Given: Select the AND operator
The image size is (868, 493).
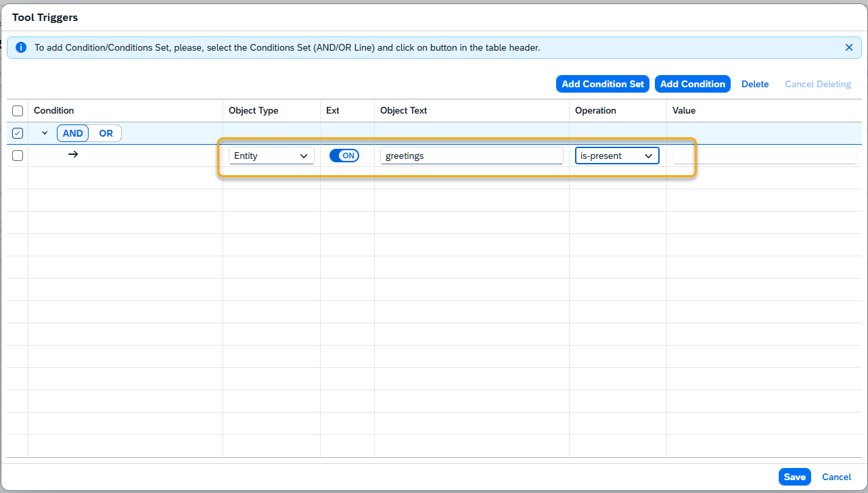Looking at the screenshot, I should click(73, 133).
